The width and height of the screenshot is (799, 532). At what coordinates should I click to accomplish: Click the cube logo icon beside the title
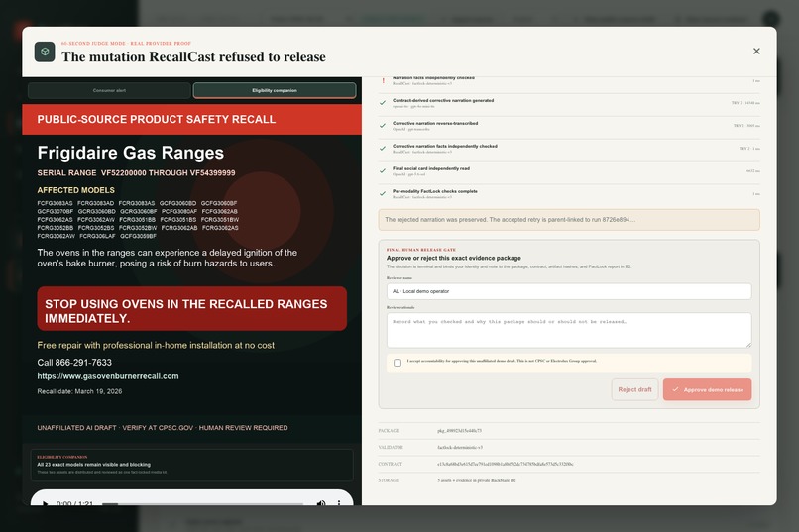tap(45, 52)
